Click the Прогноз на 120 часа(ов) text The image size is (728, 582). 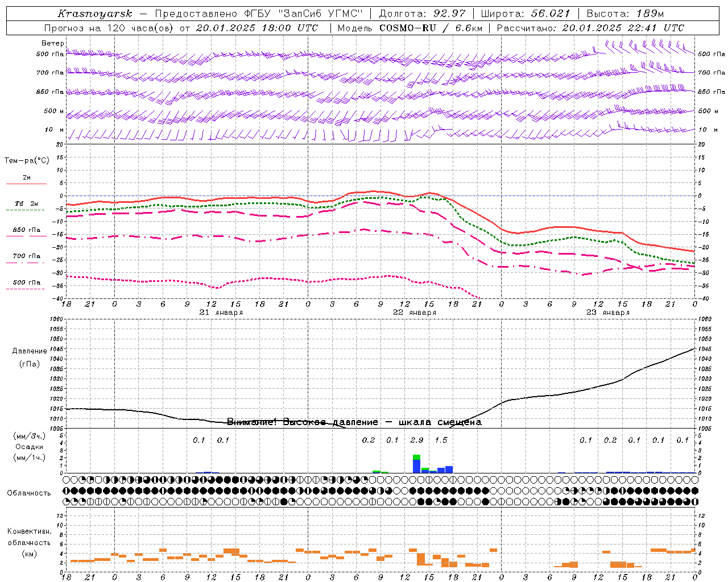pyautogui.click(x=109, y=28)
